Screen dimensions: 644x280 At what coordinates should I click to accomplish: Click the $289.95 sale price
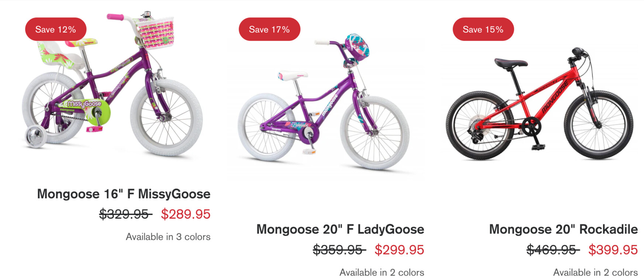[186, 214]
